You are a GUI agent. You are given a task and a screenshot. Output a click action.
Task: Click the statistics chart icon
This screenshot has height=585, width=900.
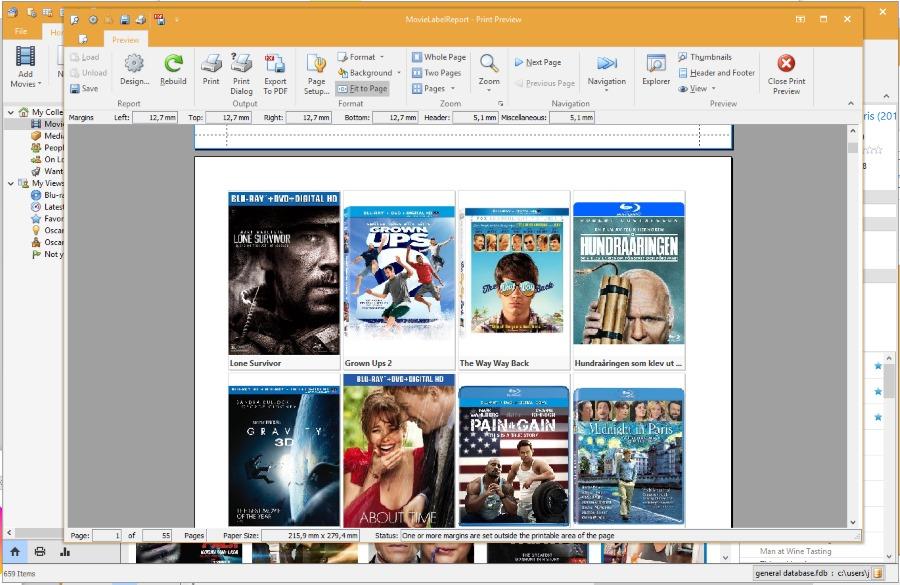point(65,552)
